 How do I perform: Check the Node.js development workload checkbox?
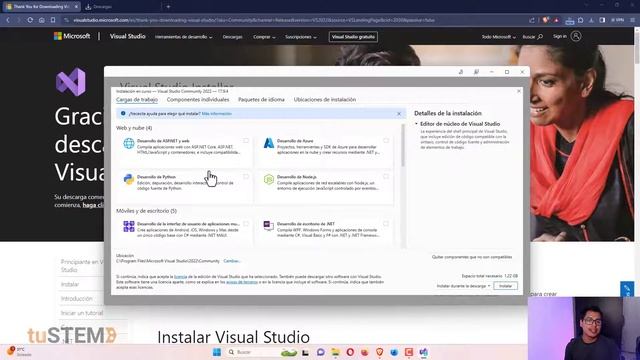[386, 177]
